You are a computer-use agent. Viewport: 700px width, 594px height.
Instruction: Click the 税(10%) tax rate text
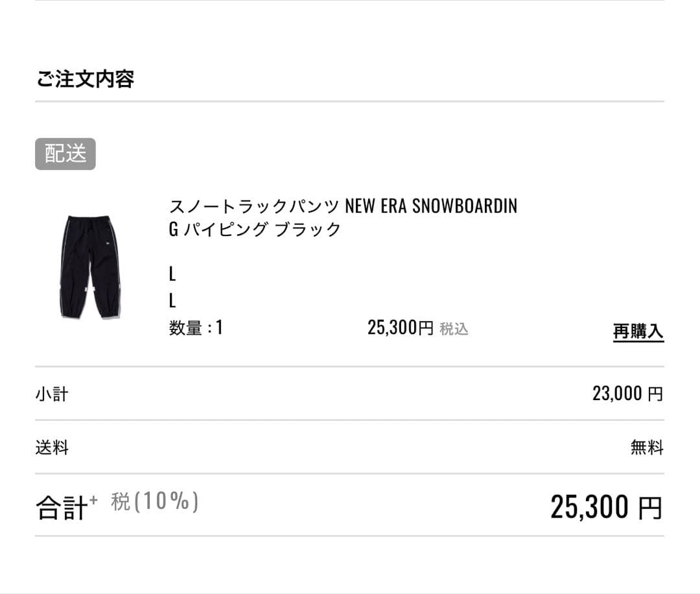153,504
